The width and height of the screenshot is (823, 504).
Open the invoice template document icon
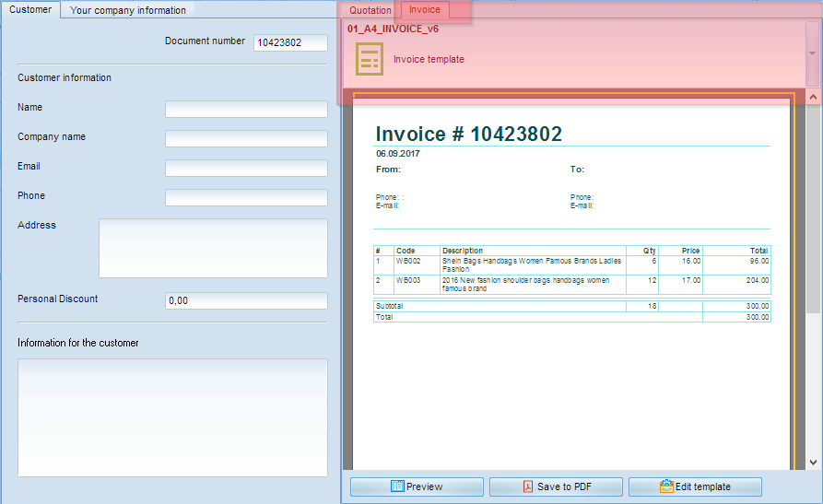370,59
